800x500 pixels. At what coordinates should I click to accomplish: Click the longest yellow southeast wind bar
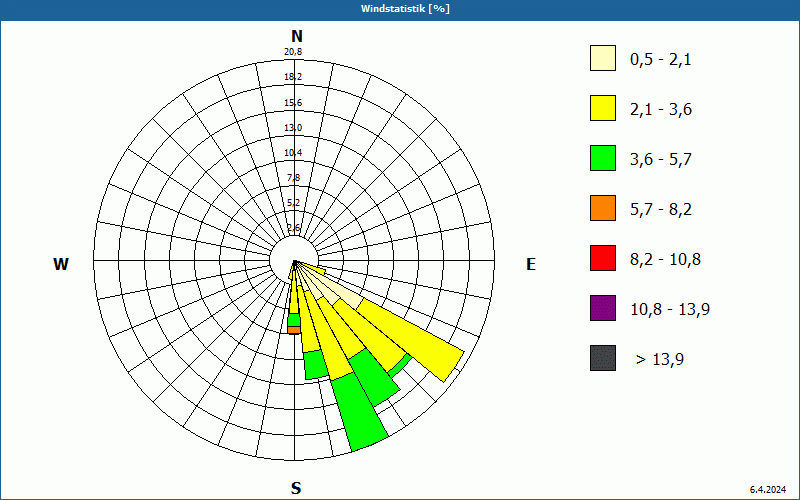tap(411, 339)
